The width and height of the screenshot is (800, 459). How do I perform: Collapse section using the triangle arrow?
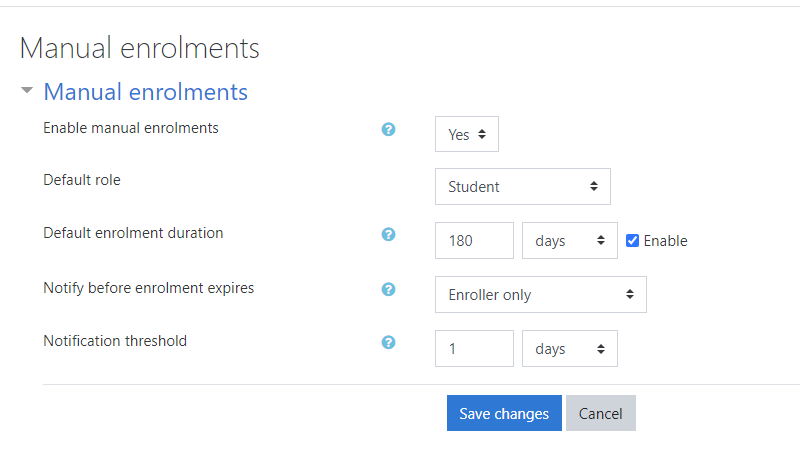(27, 91)
